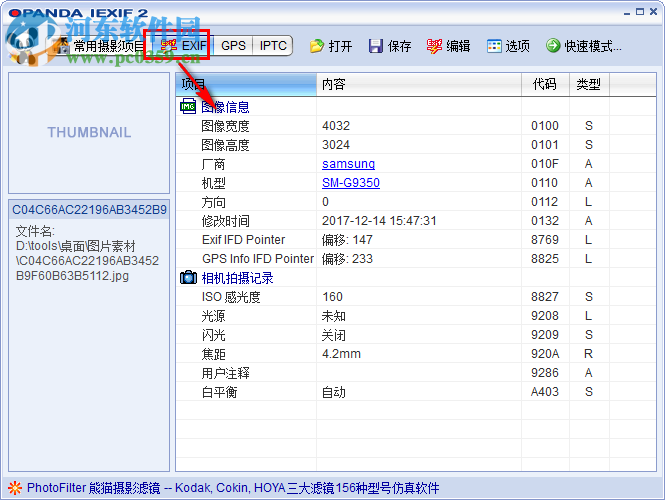Switch to the GPS tab
The image size is (665, 500).
tap(233, 46)
